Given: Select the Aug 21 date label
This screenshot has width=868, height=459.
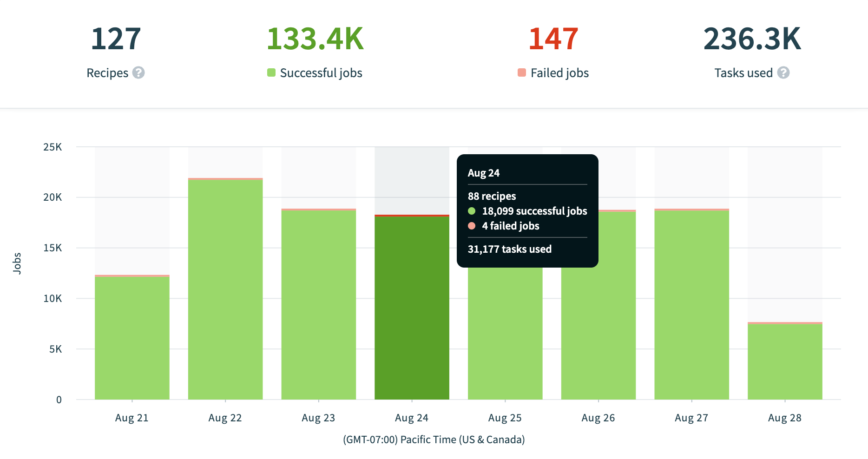Looking at the screenshot, I should (x=132, y=418).
